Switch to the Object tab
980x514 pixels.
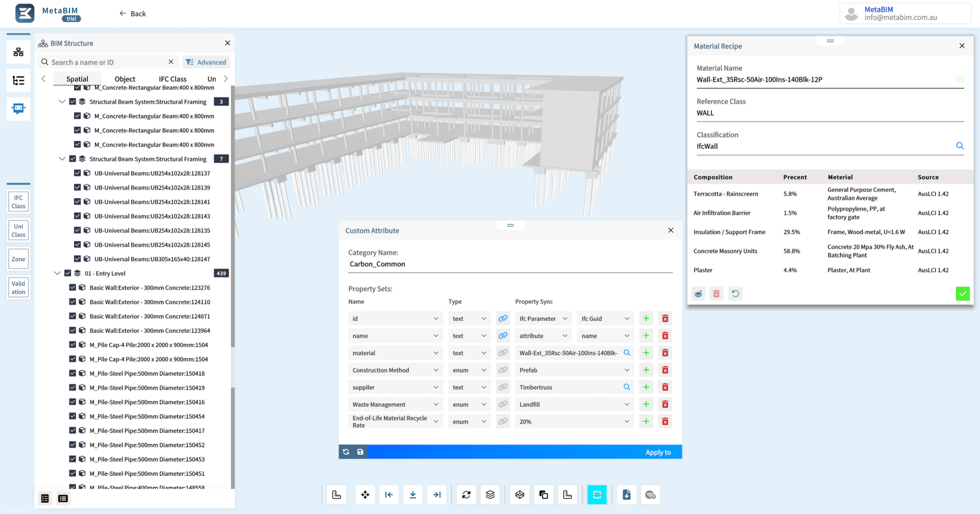125,79
